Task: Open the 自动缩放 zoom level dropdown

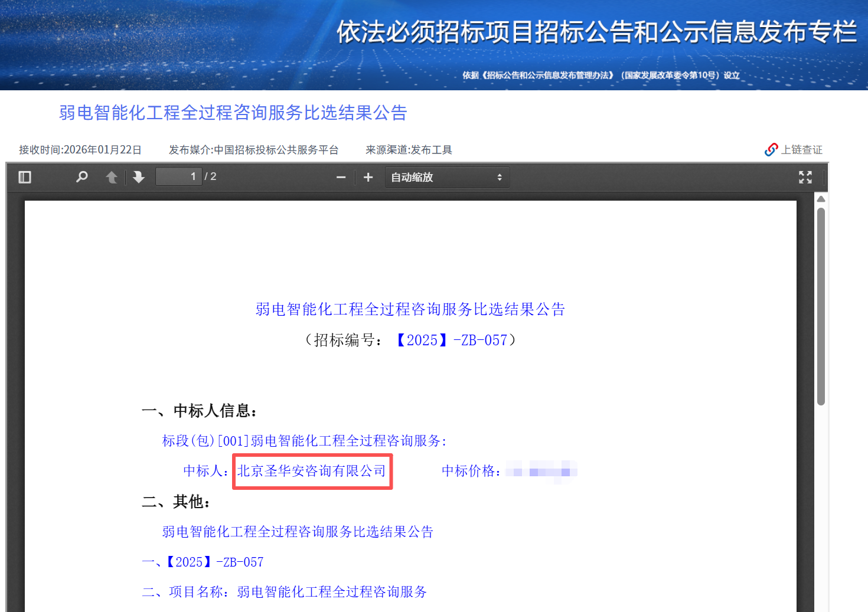Action: 447,176
